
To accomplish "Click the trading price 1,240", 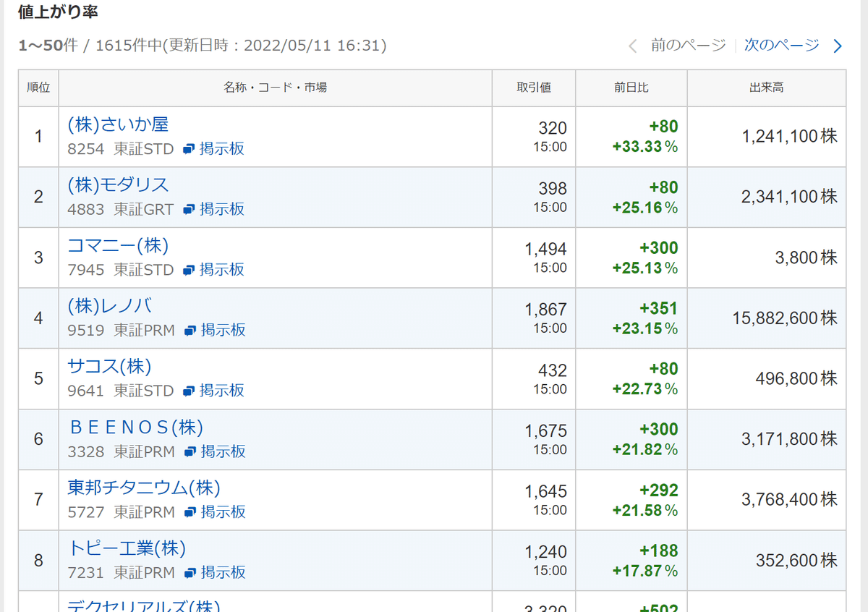I will [x=545, y=552].
